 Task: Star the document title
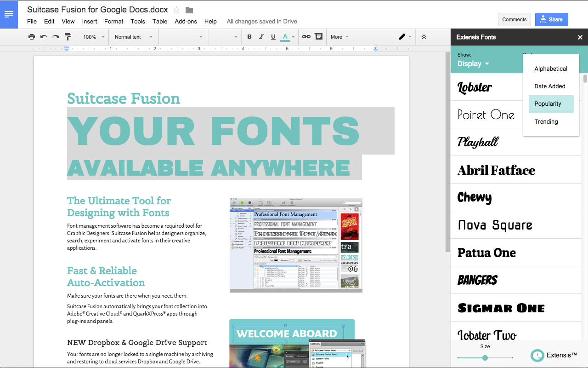click(x=176, y=10)
